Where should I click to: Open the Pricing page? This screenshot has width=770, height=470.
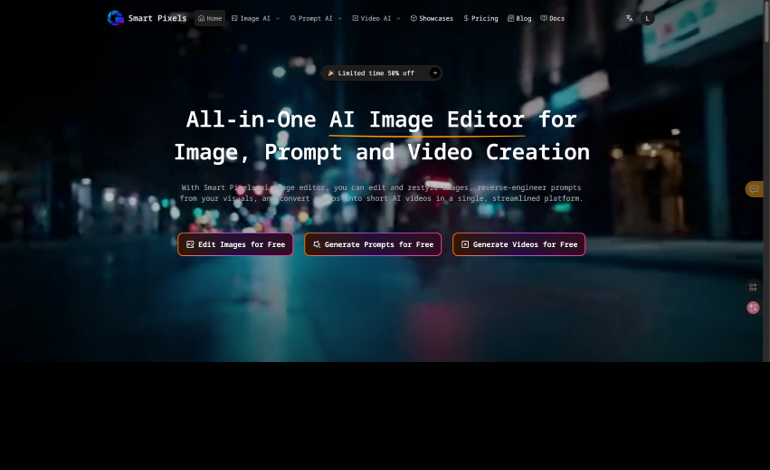click(x=481, y=18)
